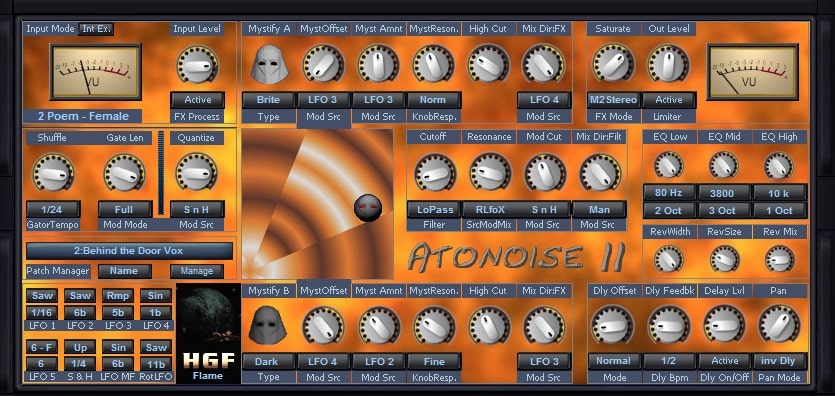The image size is (835, 396).
Task: Toggle the Dly On/Off Active button
Action: pos(725,361)
